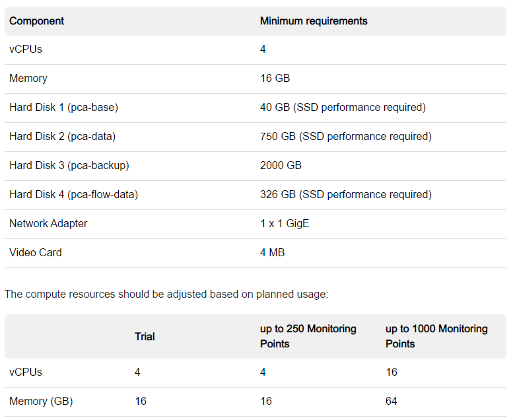Click the 'Video Card' cell

(36, 253)
